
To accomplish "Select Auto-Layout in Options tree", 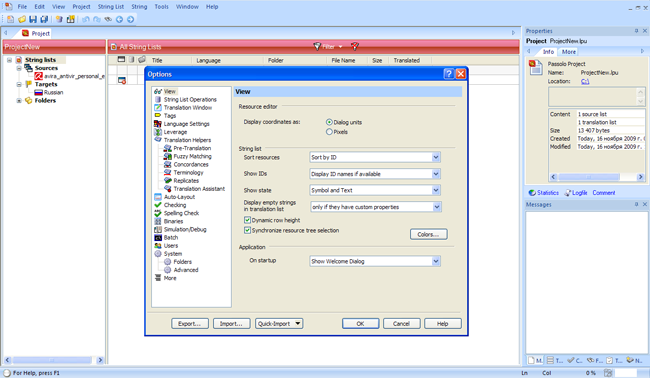I will pyautogui.click(x=179, y=197).
